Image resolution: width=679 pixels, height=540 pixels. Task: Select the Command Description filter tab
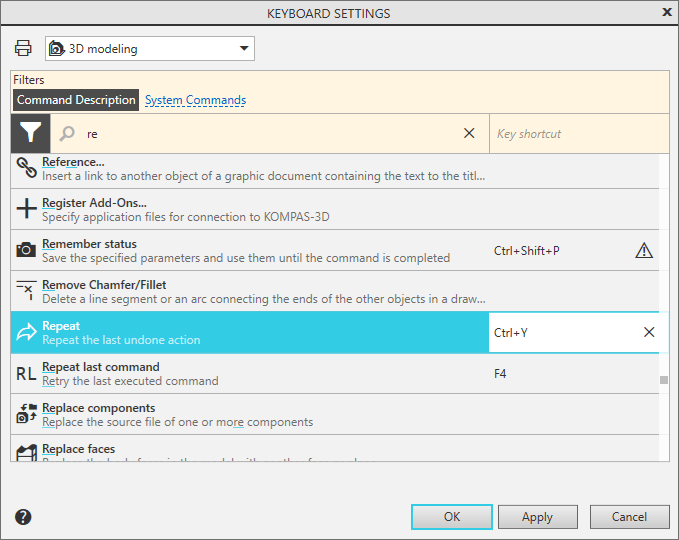click(x=76, y=100)
